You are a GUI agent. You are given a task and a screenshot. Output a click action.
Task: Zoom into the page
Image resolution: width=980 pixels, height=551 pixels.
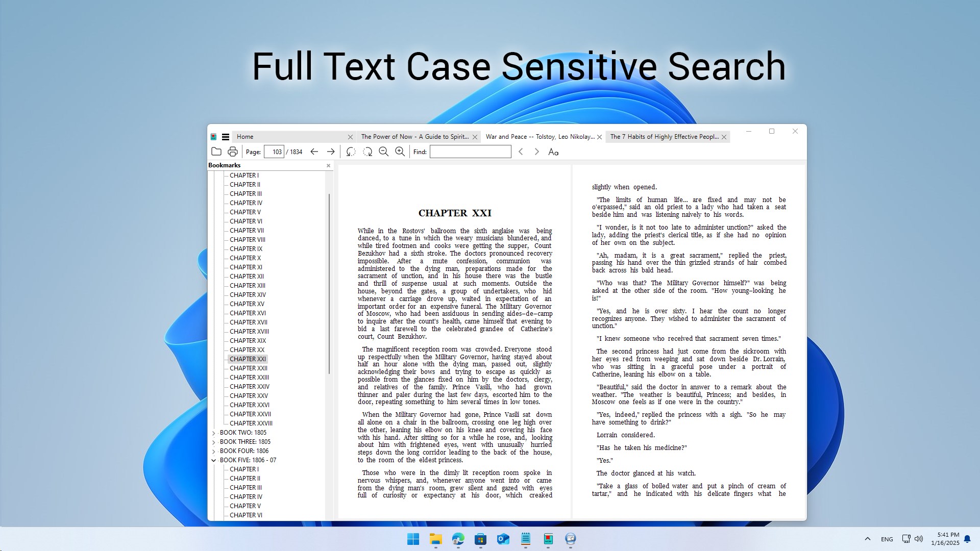point(400,152)
